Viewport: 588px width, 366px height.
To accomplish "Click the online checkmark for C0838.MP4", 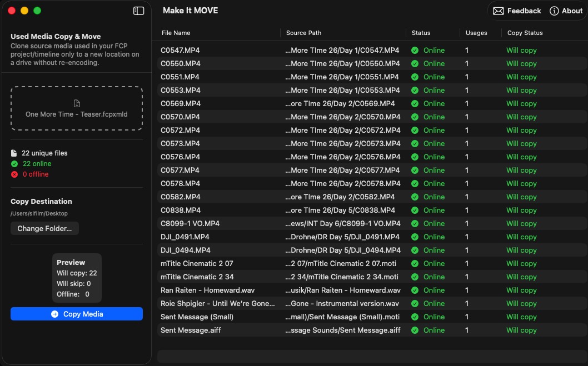I will tap(415, 210).
